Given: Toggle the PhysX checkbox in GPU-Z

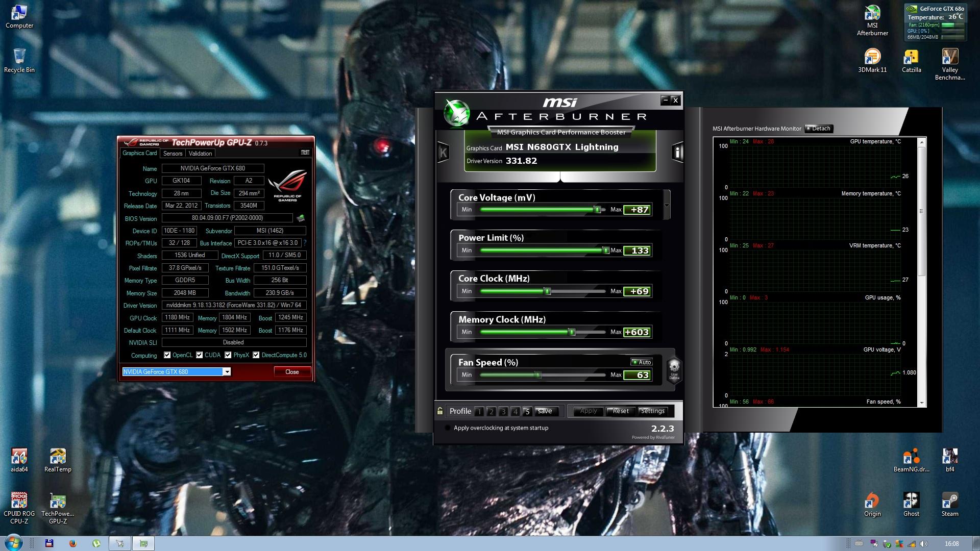Looking at the screenshot, I should pyautogui.click(x=228, y=355).
